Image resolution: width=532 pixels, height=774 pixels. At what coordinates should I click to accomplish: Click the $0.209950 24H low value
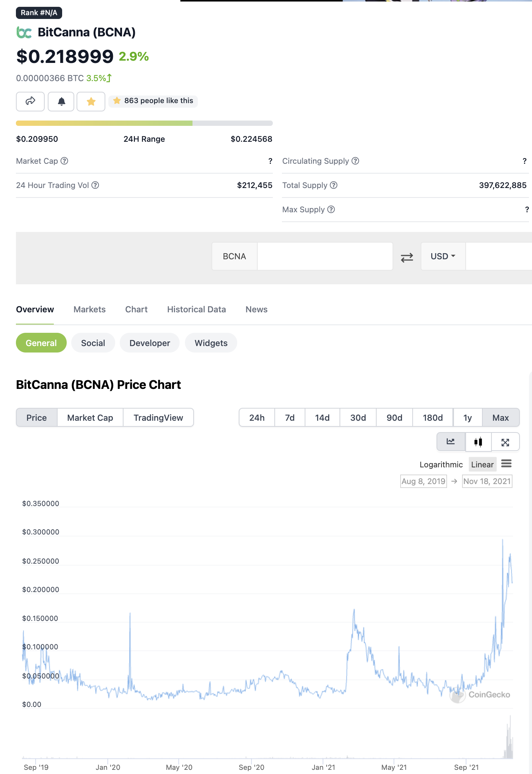(37, 139)
